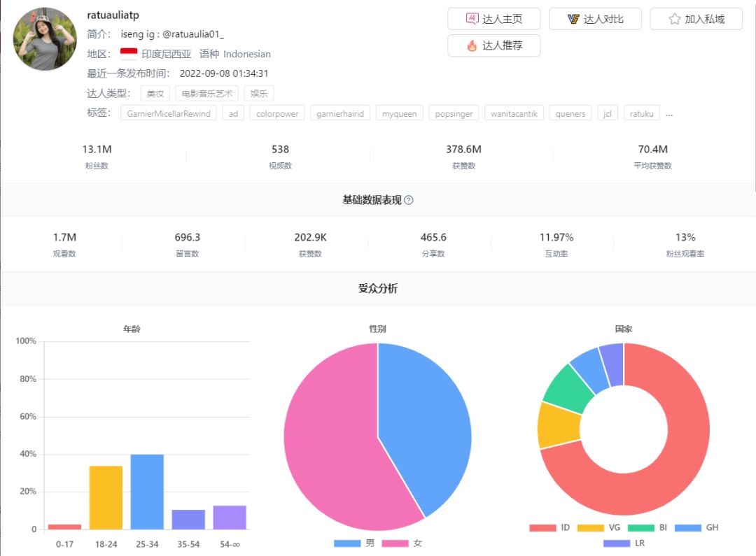Toggle the VG legend swatch in country chart
Viewport: 756px width, 556px height.
pyautogui.click(x=590, y=527)
